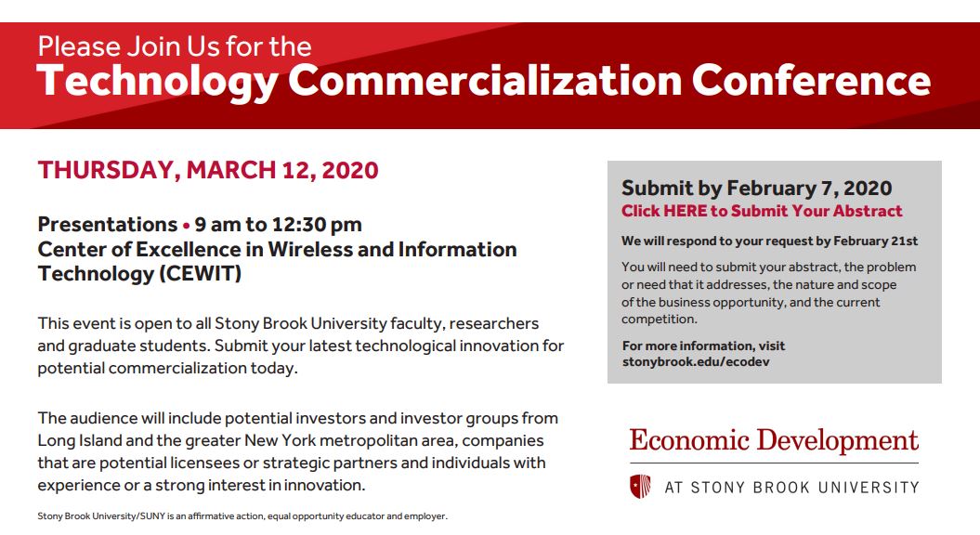This screenshot has height=535, width=980.
Task: Open the 'Click HERE to Submit Your Abstract' link
Action: (762, 211)
